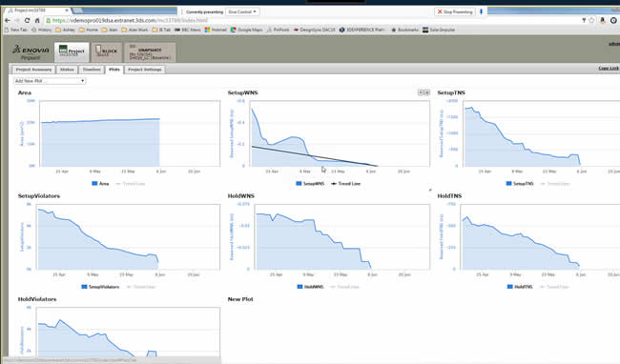
Task: Click the Stop Presenting button
Action: point(455,11)
